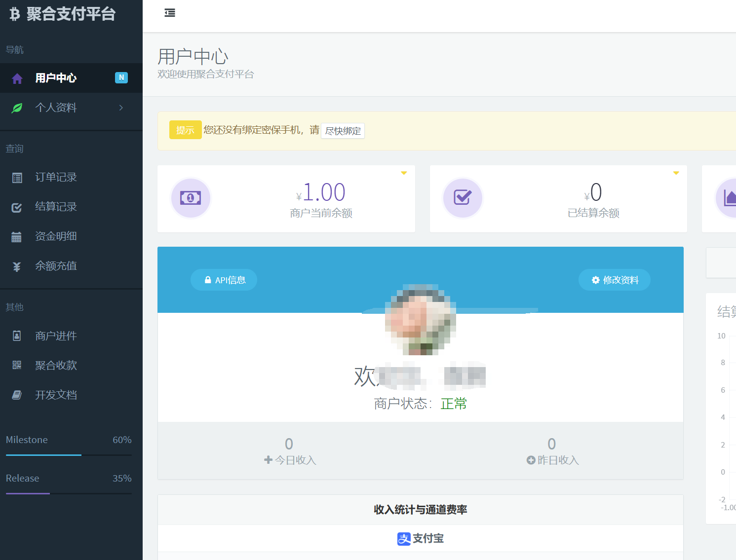Open the dropdown on 已结算余额 card
This screenshot has height=560, width=736.
pos(676,173)
